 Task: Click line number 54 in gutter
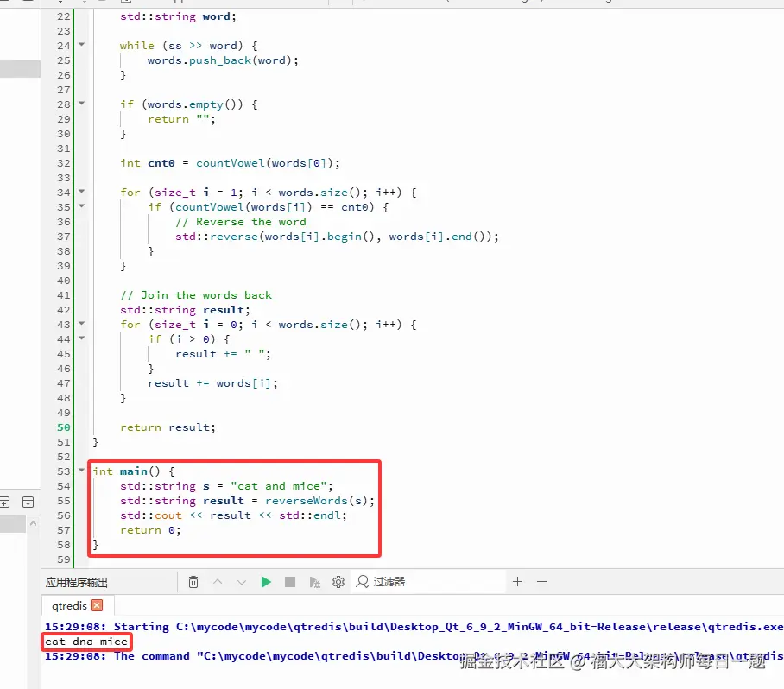(64, 486)
